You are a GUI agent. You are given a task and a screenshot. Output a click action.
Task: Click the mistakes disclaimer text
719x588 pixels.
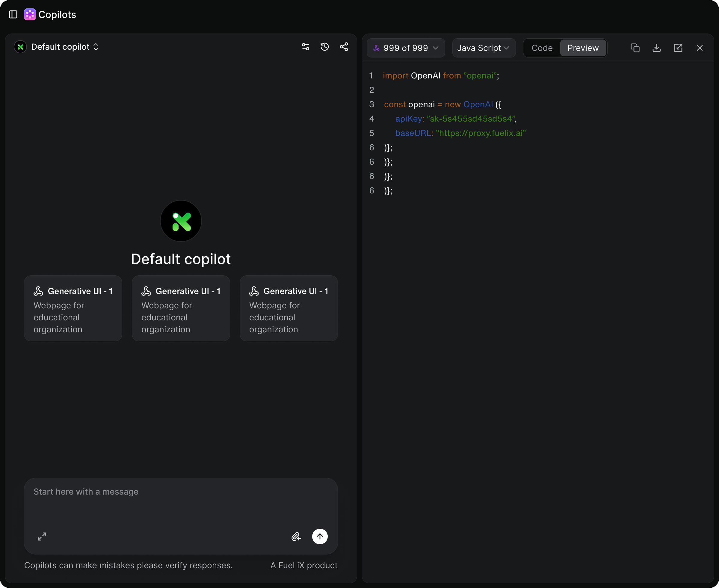(129, 565)
